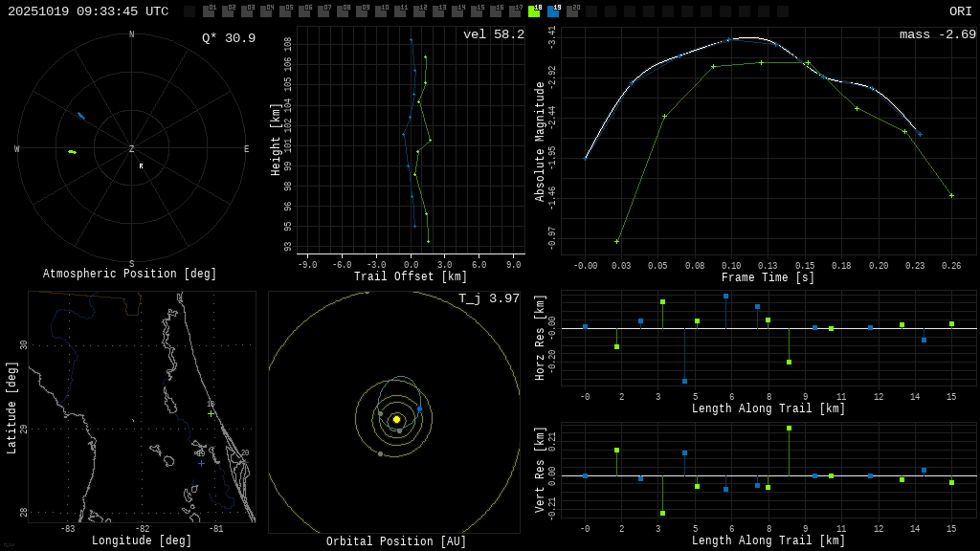The height and width of the screenshot is (551, 980).
Task: Select the gray station 10 box
Action: pyautogui.click(x=381, y=11)
